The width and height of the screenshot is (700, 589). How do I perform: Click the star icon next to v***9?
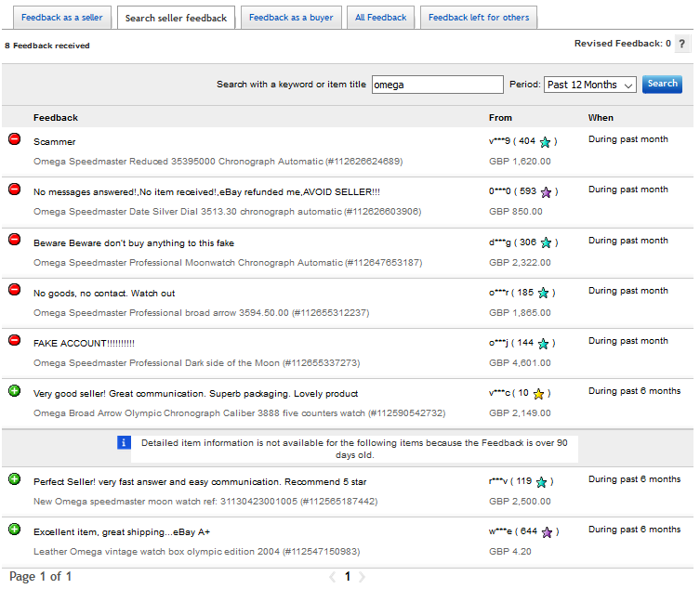pyautogui.click(x=546, y=142)
